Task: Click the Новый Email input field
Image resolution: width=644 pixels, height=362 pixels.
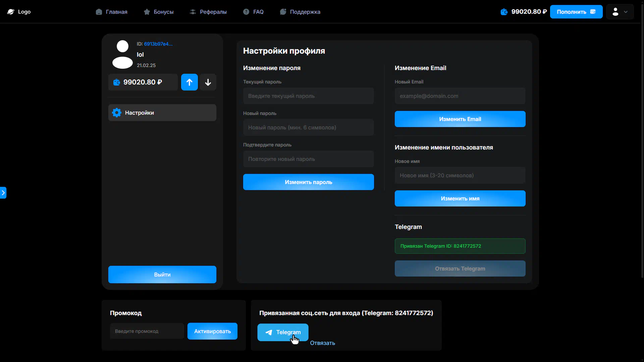Action: click(x=460, y=96)
